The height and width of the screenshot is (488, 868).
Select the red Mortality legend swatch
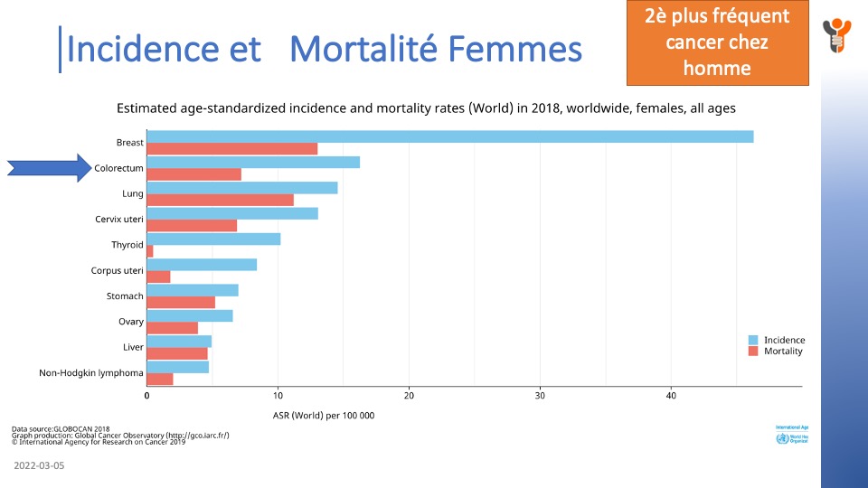753,352
